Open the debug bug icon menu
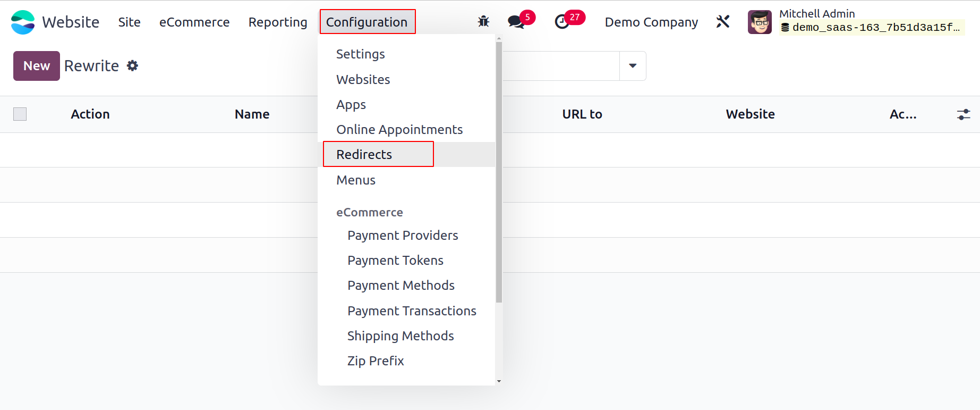Image resolution: width=980 pixels, height=410 pixels. coord(483,22)
